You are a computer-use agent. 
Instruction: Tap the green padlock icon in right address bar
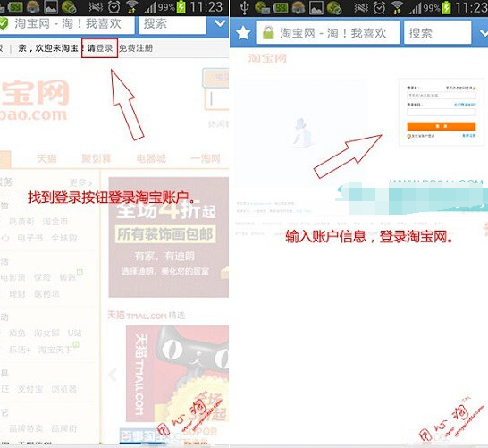(x=268, y=33)
